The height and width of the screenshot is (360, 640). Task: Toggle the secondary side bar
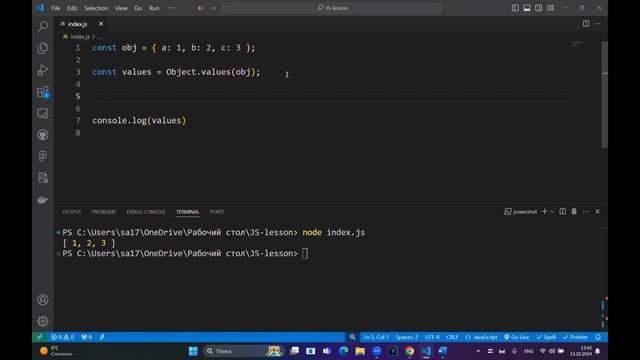tap(539, 8)
